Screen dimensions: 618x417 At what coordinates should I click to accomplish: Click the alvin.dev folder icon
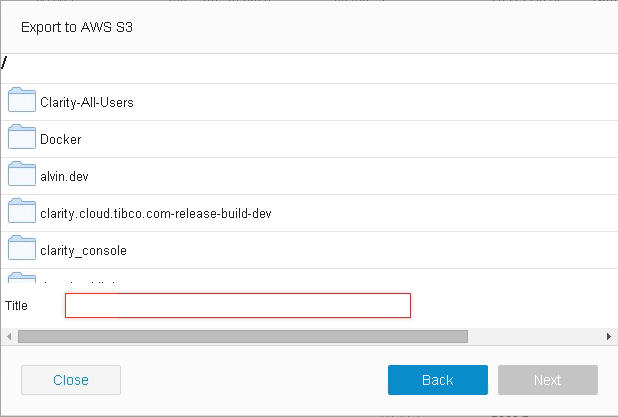tap(22, 175)
